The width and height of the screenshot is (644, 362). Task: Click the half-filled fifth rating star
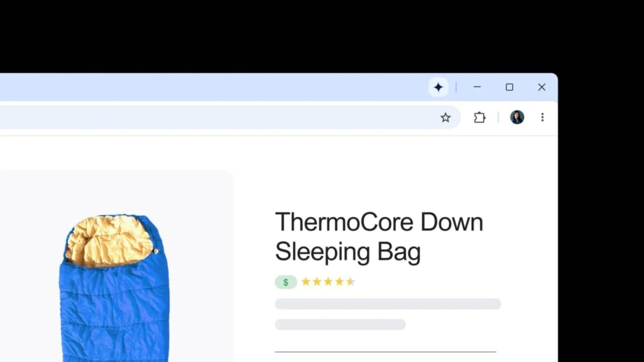(351, 282)
